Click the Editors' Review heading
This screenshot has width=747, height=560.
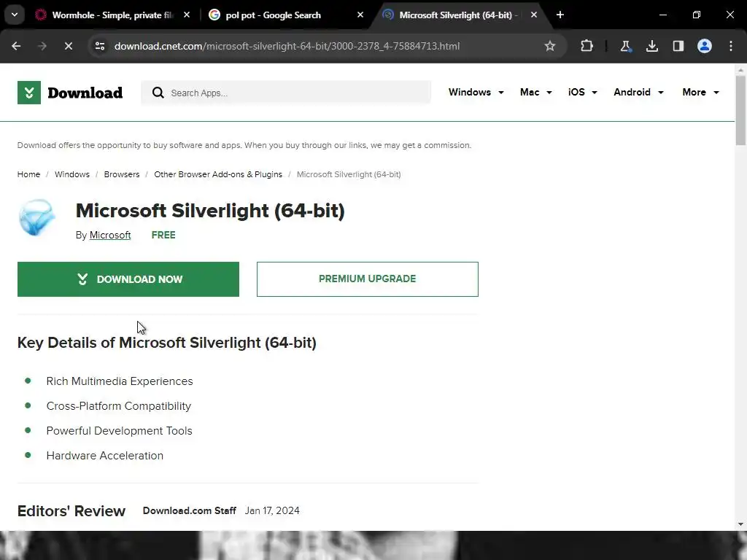[x=71, y=511]
